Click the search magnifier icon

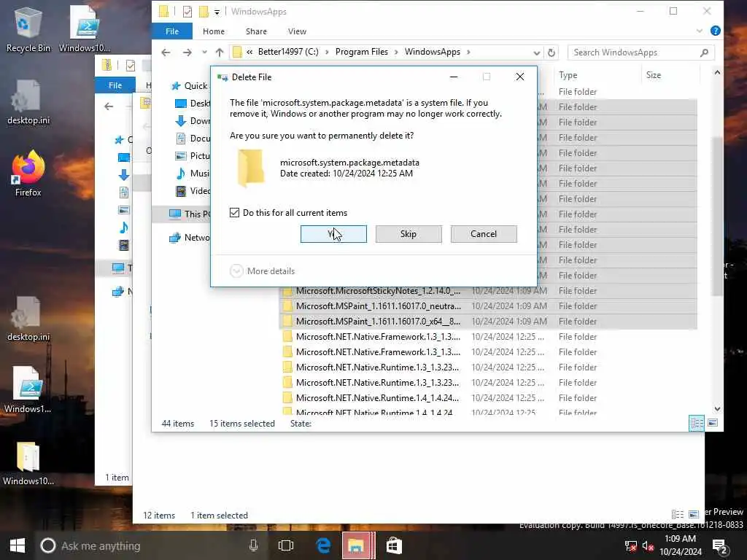click(704, 52)
